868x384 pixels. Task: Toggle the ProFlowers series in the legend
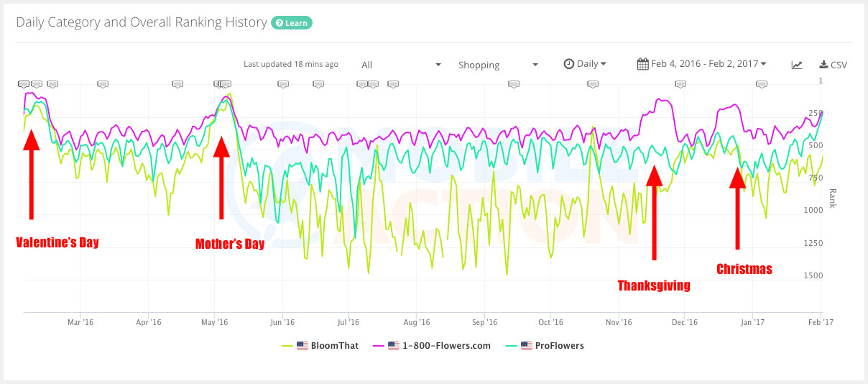click(x=545, y=346)
